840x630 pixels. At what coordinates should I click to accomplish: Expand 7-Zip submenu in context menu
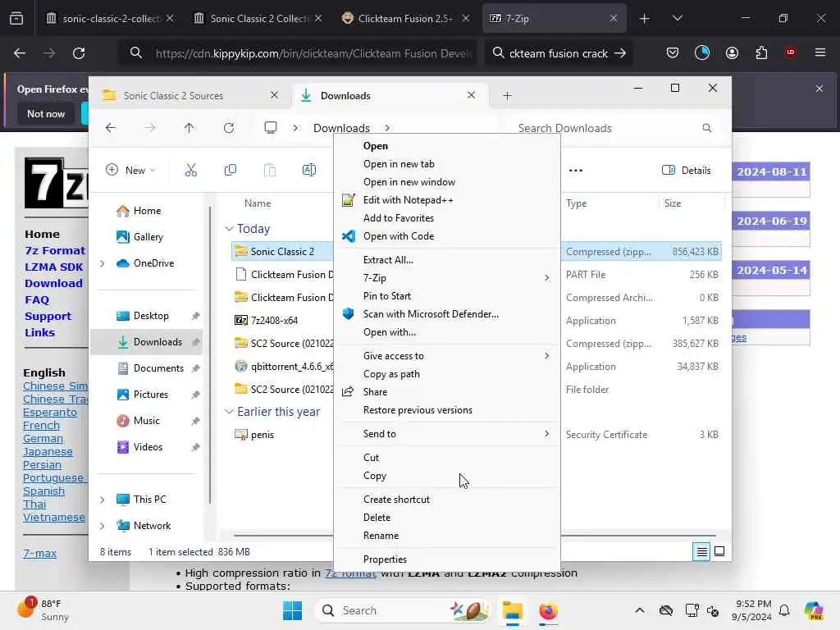click(546, 277)
